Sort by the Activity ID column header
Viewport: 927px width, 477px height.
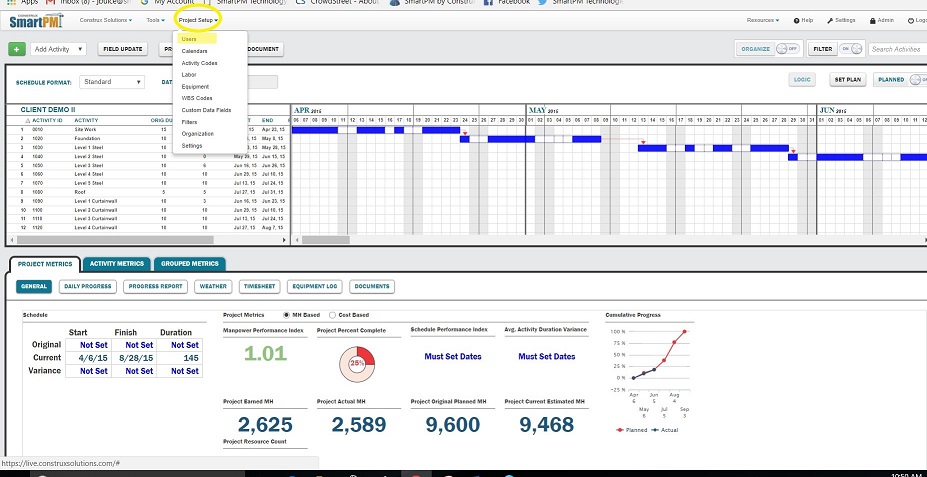(47, 121)
